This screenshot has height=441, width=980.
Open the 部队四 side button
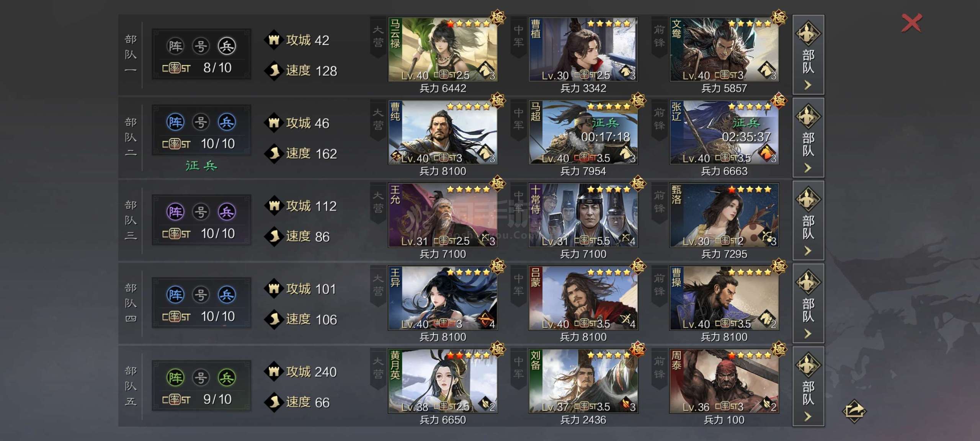coord(808,304)
